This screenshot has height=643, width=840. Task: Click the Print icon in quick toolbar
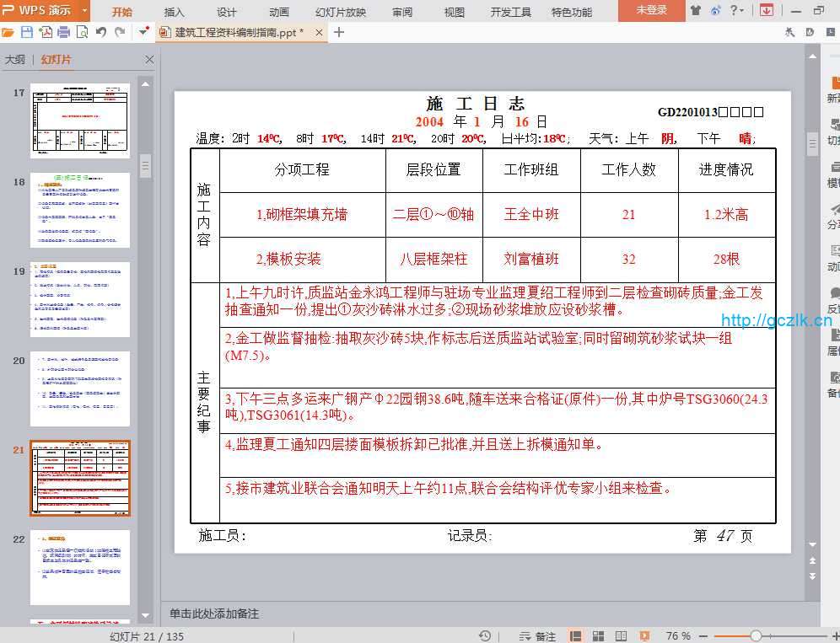pyautogui.click(x=63, y=32)
